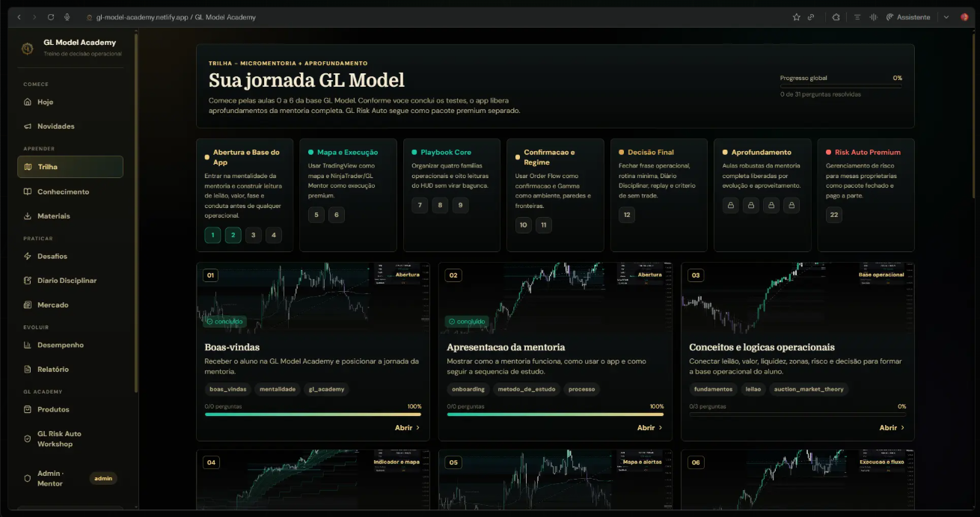Open the Assistente panel
980x517 pixels.
pyautogui.click(x=908, y=16)
